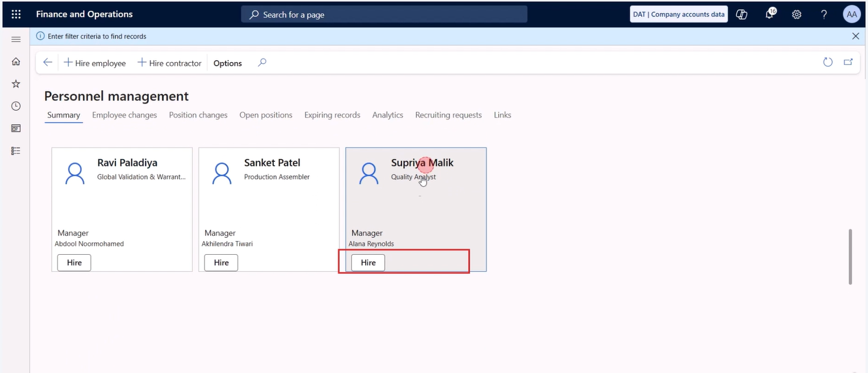Select the Summary tab
The width and height of the screenshot is (868, 373).
[63, 115]
